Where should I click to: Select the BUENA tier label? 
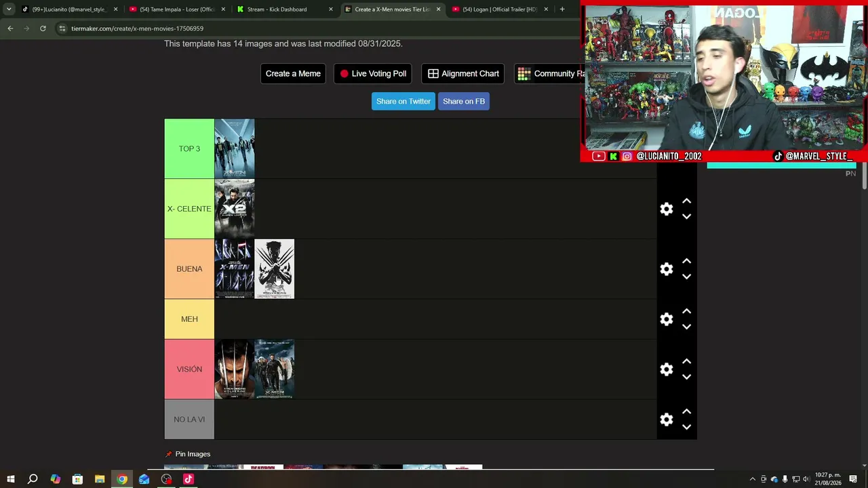(189, 269)
